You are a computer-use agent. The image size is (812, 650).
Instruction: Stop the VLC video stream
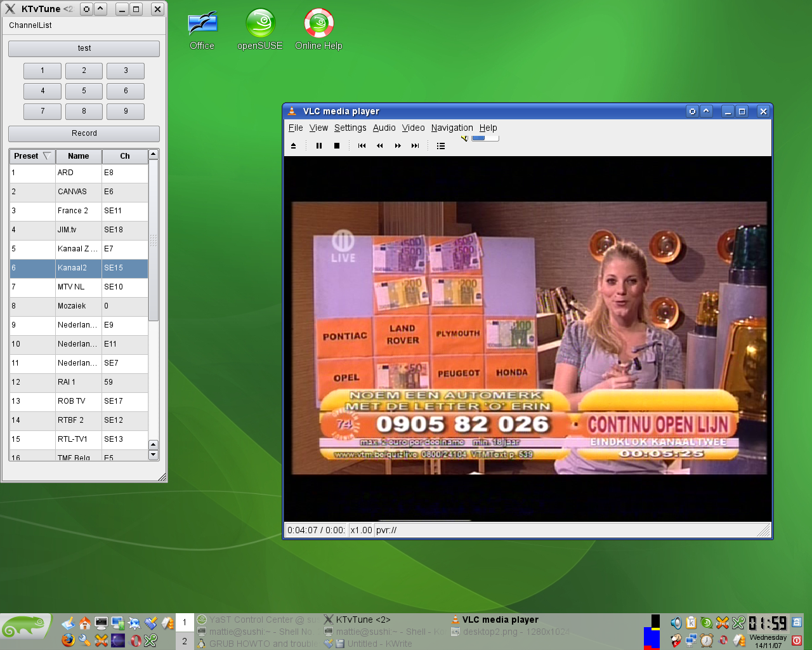coord(337,146)
